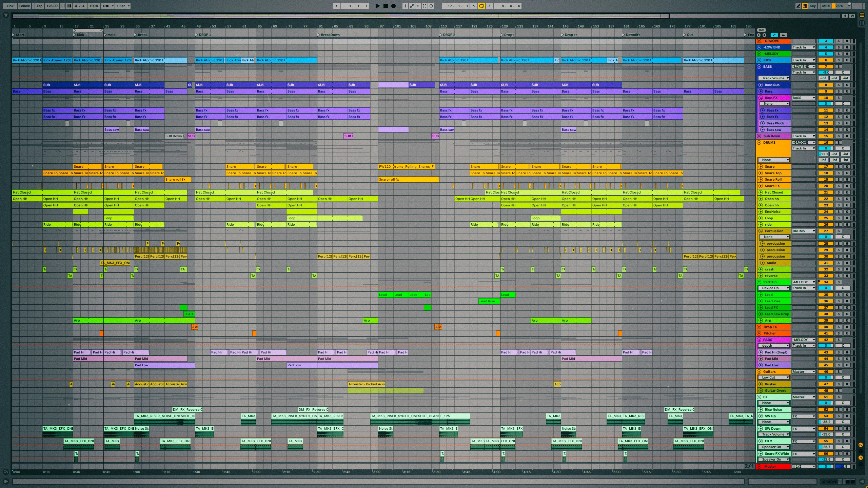Click the bottom-right detail view arrow
The height and width of the screenshot is (488, 868).
pyautogui.click(x=862, y=482)
